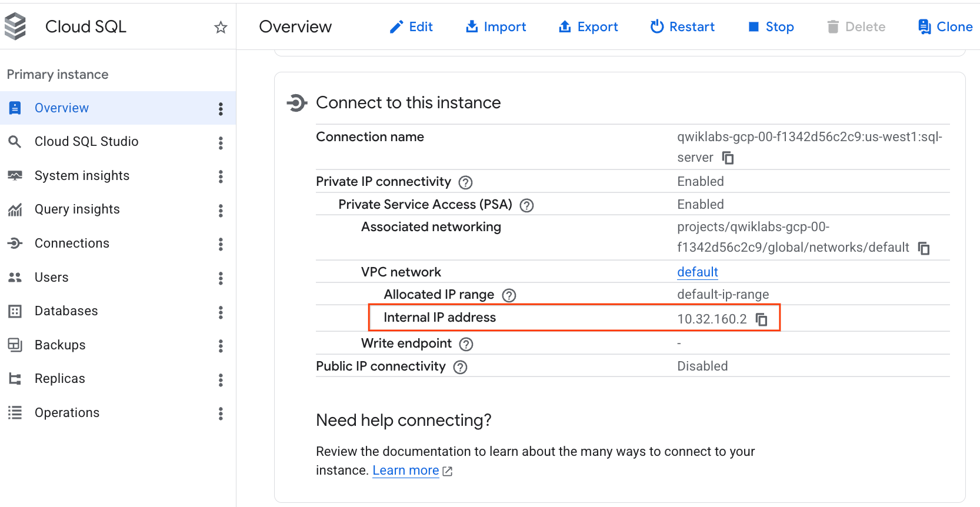Copy the connection name

point(728,158)
